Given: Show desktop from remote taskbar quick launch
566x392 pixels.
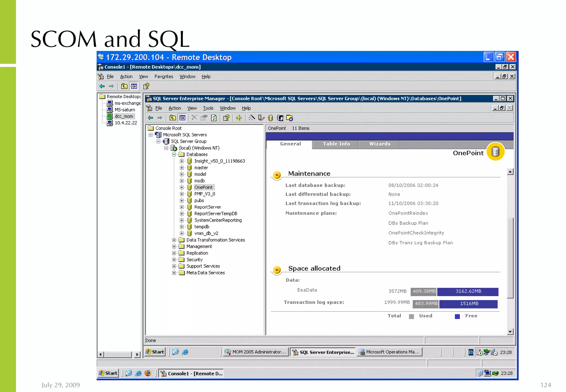Looking at the screenshot, I should [175, 352].
